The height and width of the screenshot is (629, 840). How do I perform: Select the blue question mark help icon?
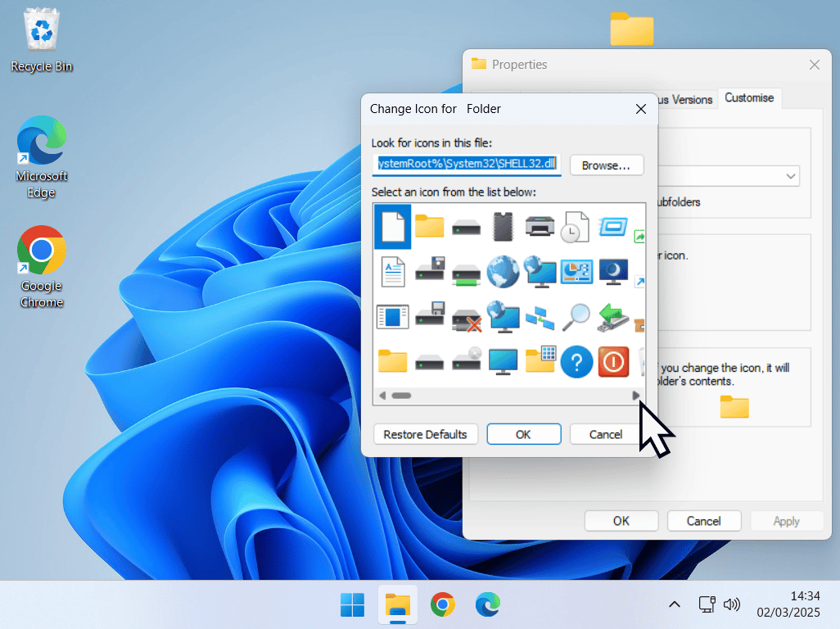pyautogui.click(x=576, y=361)
